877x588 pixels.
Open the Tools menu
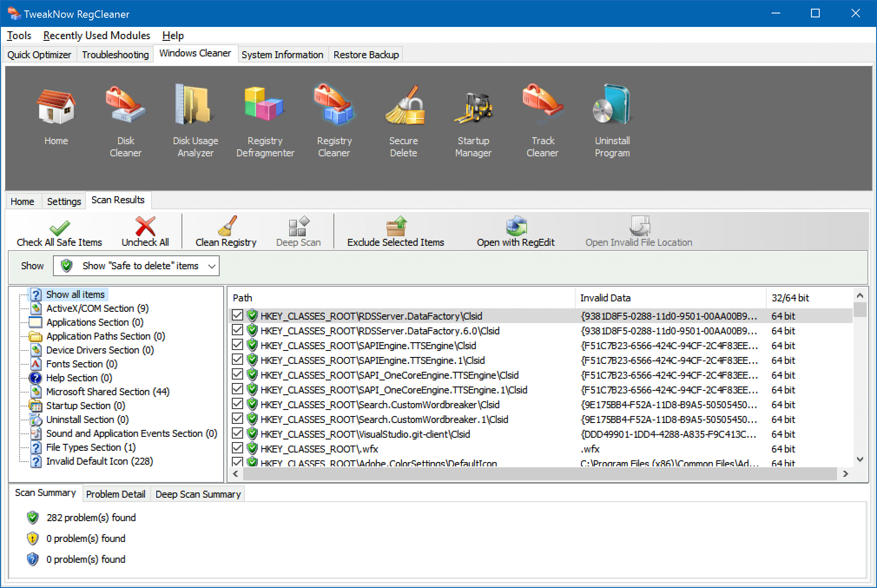[x=19, y=36]
